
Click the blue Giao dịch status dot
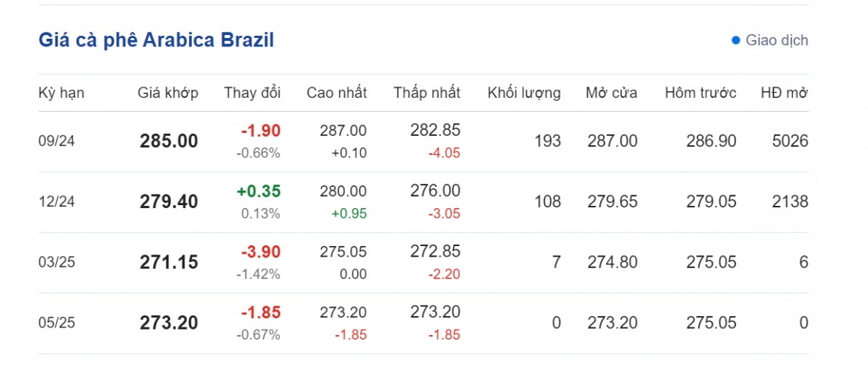[735, 40]
